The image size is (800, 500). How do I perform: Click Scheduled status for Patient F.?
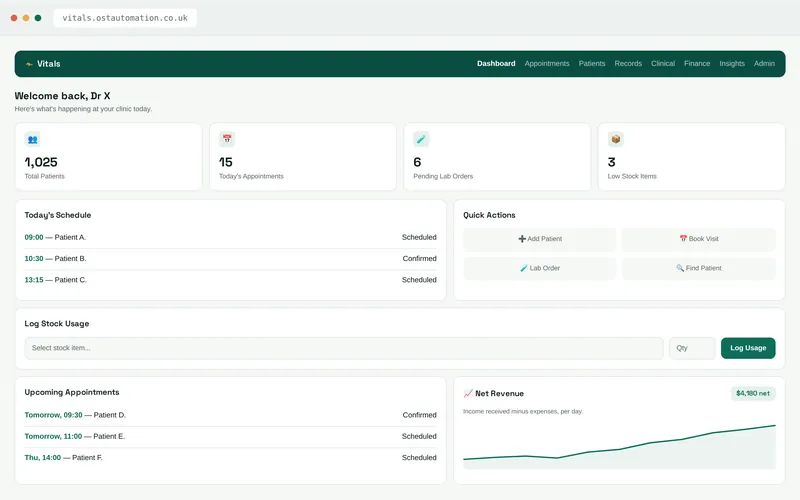419,458
